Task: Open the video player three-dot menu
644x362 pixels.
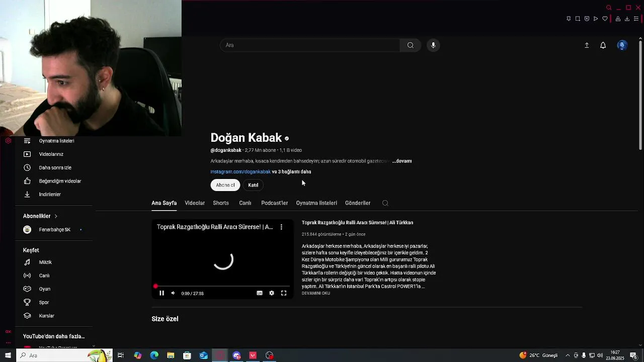Action: click(x=281, y=227)
